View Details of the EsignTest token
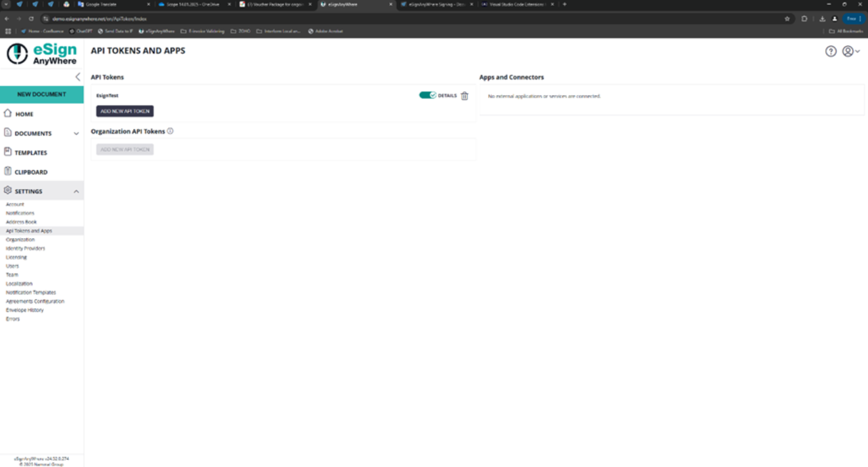The height and width of the screenshot is (467, 868). point(447,96)
